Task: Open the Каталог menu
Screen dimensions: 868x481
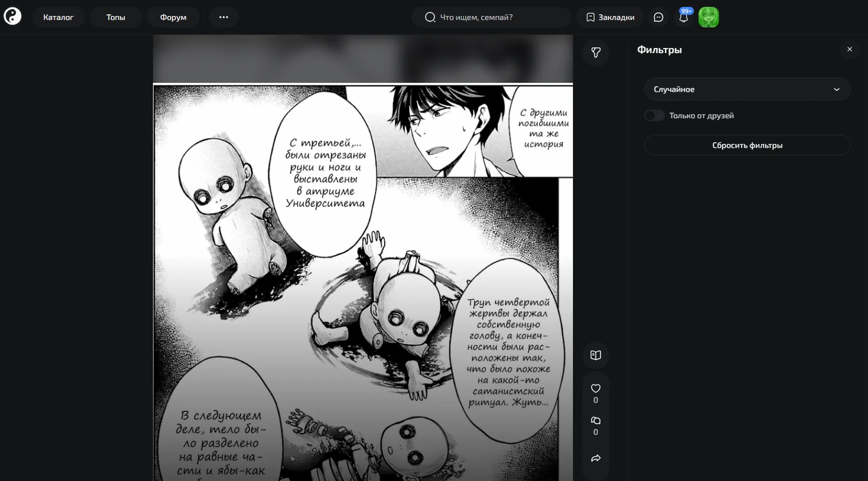Action: tap(58, 17)
